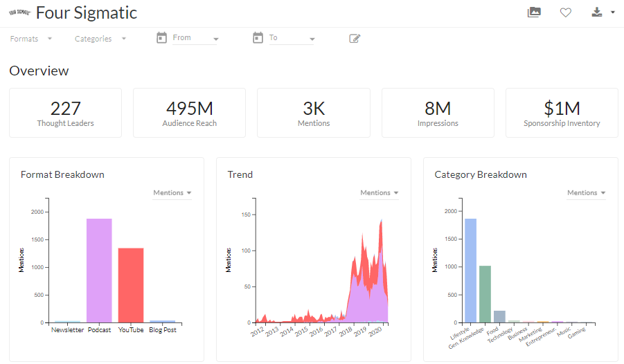Select the 3K Mentions card
Image resolution: width=624 pixels, height=364 pixels.
[314, 113]
